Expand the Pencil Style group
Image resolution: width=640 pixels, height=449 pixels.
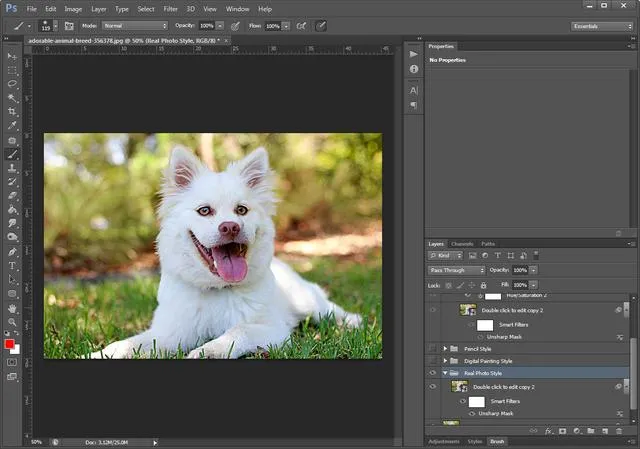pyautogui.click(x=445, y=349)
